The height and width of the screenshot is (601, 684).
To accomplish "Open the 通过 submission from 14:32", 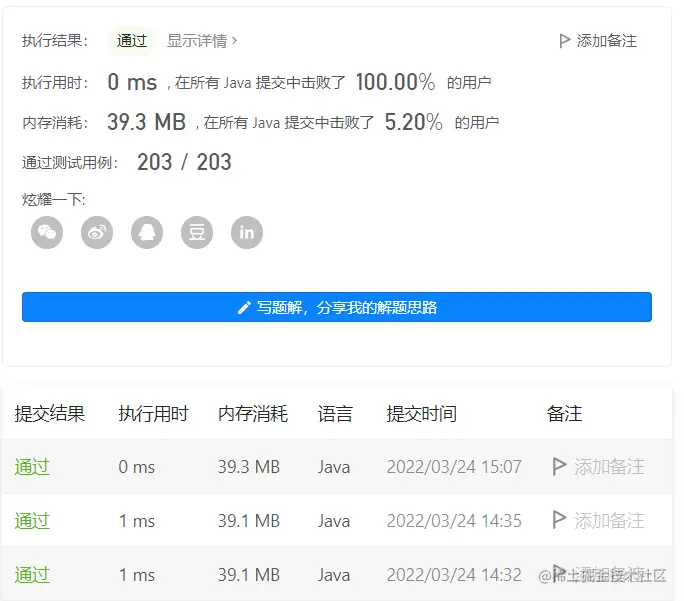I will coord(32,575).
